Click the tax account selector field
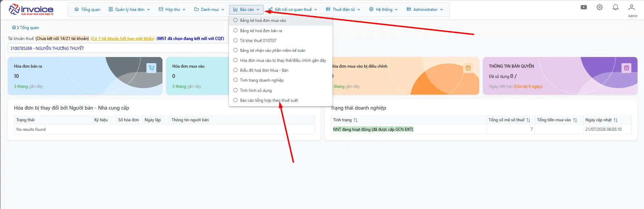The image size is (644, 209). [118, 48]
